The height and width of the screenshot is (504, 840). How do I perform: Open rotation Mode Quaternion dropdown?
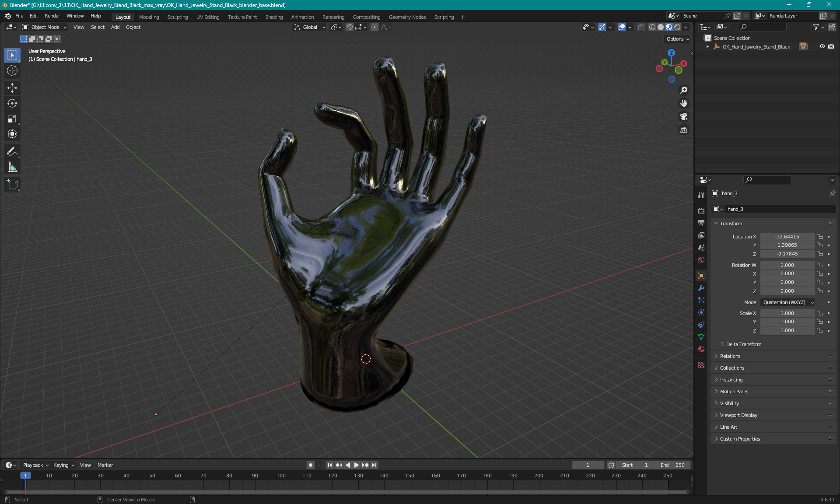788,302
